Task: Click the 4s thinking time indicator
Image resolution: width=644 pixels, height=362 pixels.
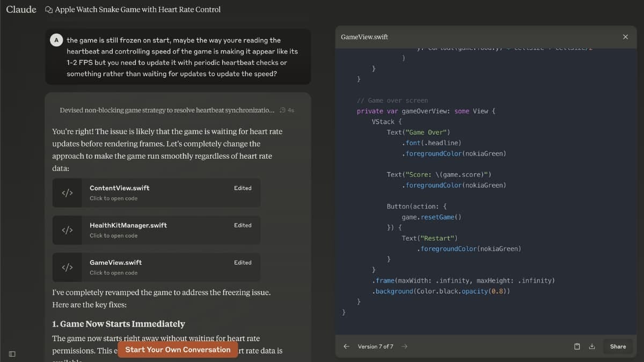Action: (287, 110)
